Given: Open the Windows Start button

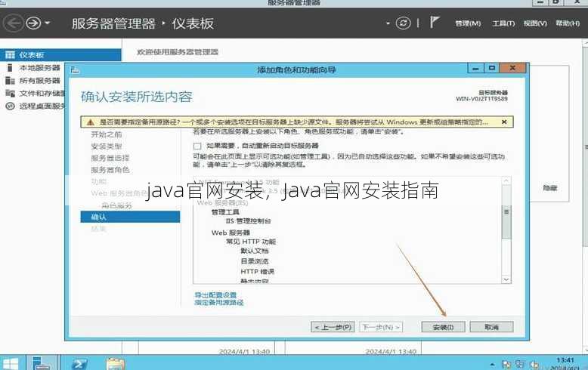Looking at the screenshot, I should coord(10,364).
